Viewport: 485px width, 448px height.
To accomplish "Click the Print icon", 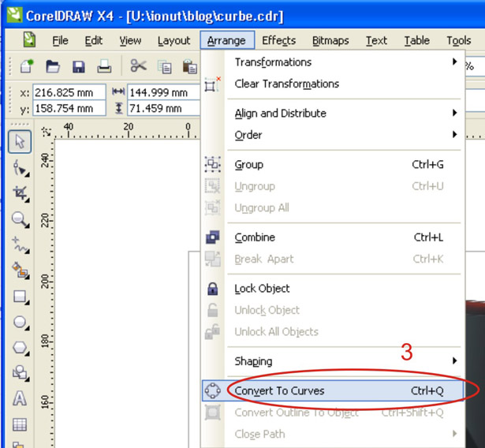I will [x=104, y=66].
